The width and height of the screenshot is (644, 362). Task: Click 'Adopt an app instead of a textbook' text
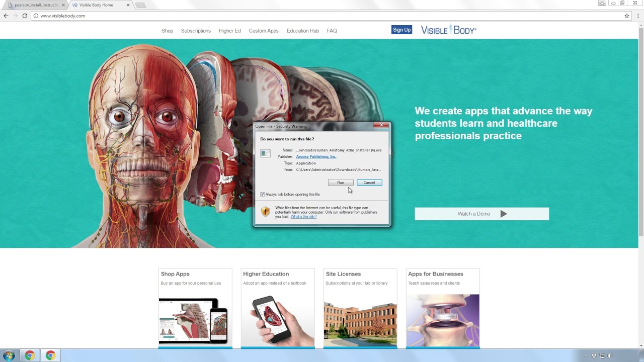pyautogui.click(x=275, y=283)
